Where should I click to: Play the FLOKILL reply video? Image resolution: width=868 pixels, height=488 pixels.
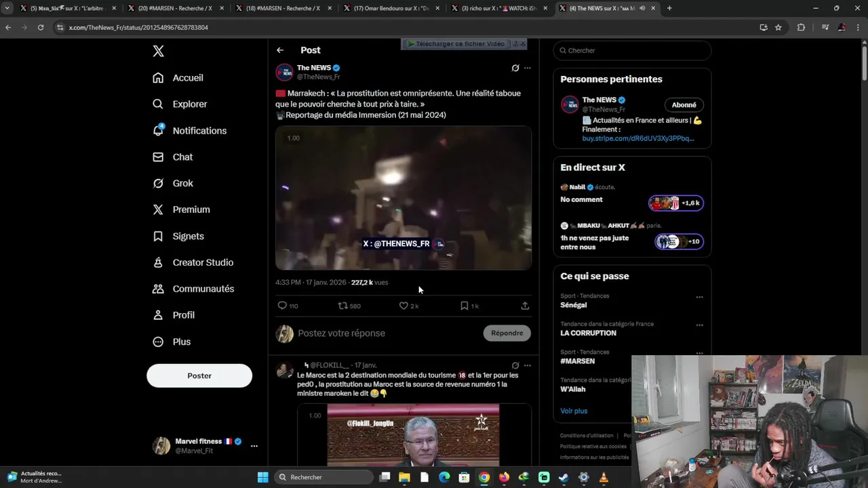pyautogui.click(x=414, y=436)
